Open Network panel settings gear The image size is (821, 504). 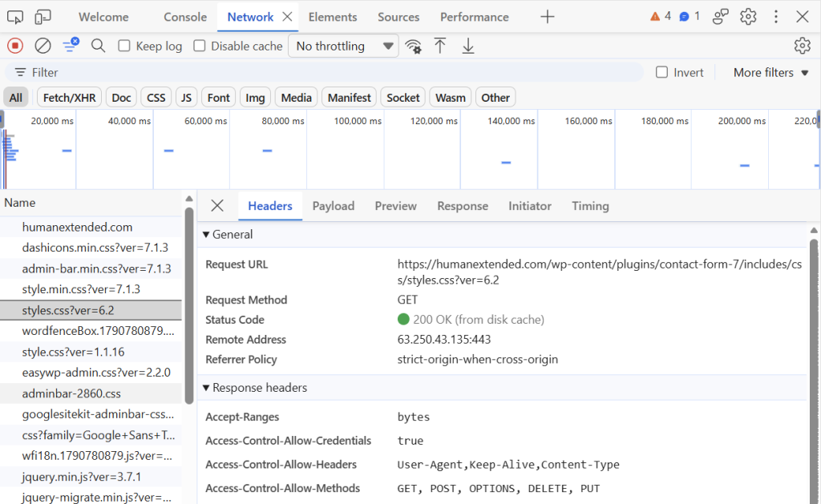coord(802,46)
